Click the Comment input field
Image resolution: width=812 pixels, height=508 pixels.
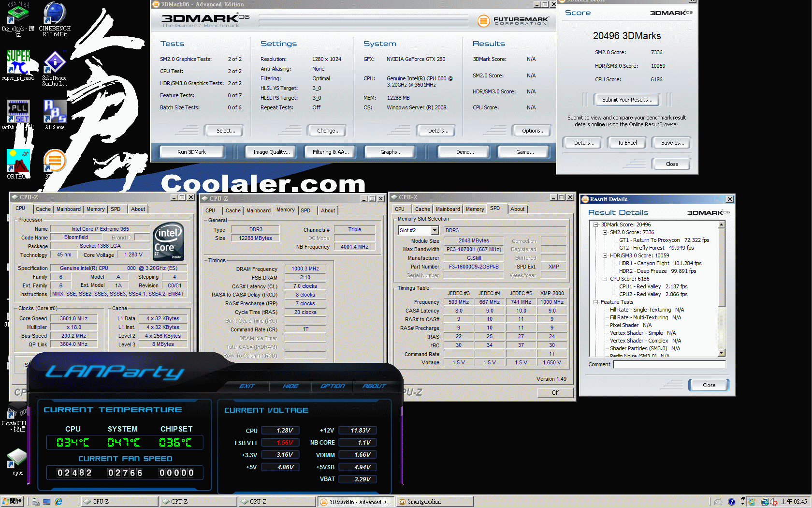point(669,364)
